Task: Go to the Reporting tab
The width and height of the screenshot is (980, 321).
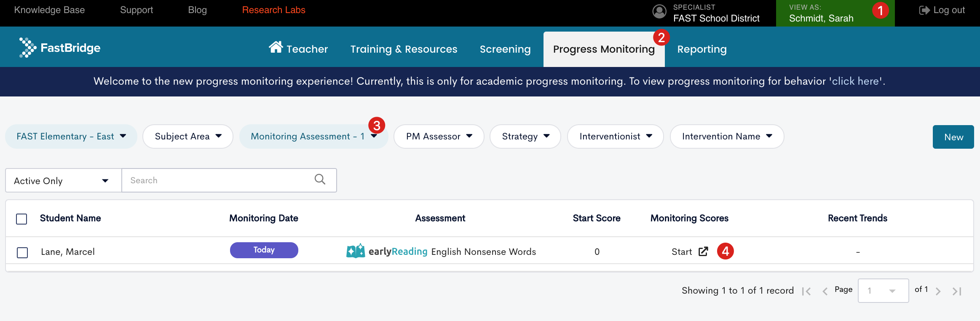Action: tap(702, 49)
